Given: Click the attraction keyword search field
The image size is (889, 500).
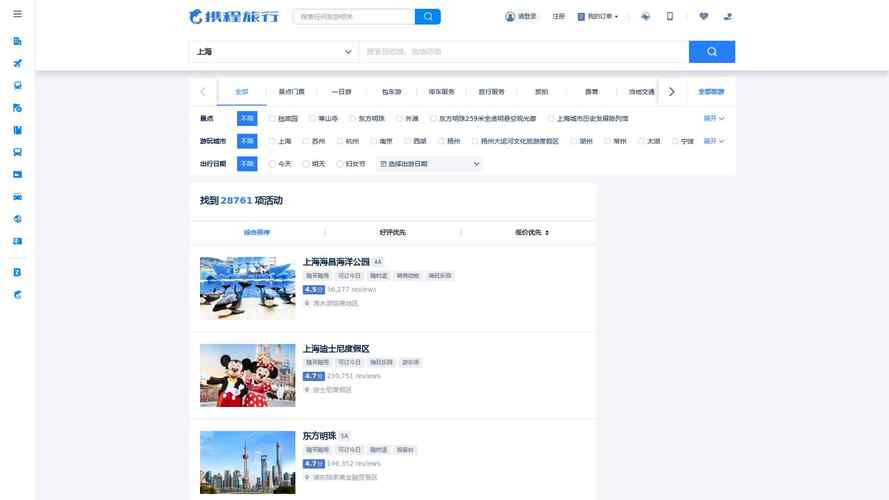Looking at the screenshot, I should [x=524, y=52].
